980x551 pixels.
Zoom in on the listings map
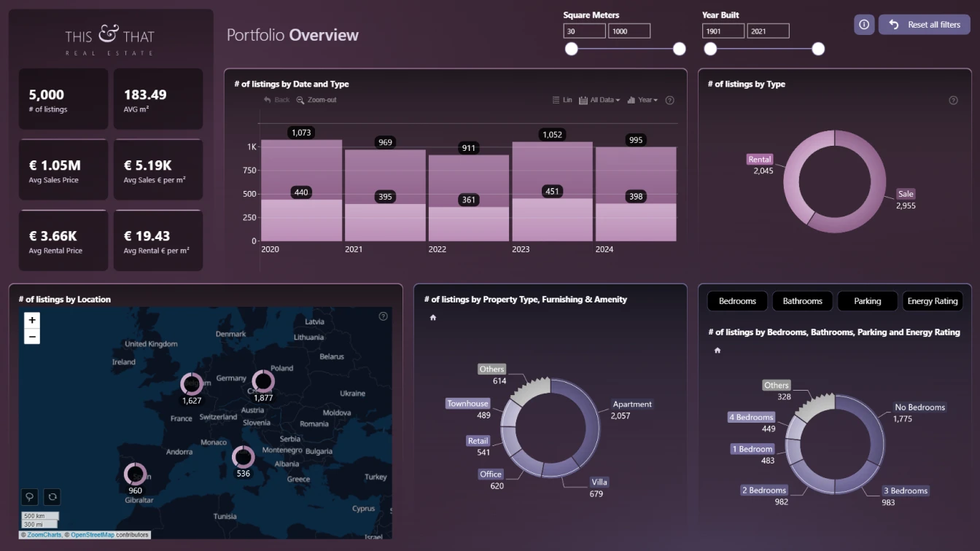point(32,320)
